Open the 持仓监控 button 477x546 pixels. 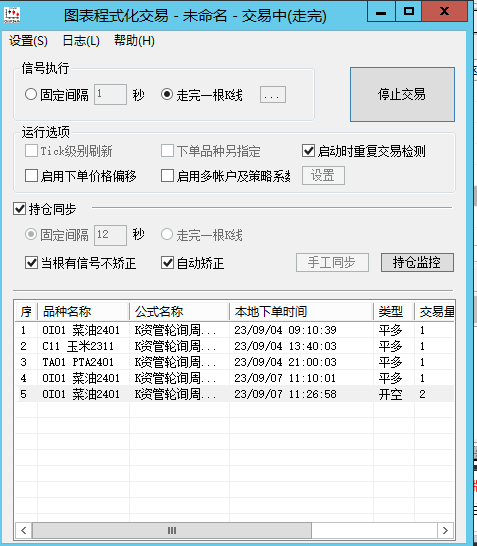click(x=417, y=262)
